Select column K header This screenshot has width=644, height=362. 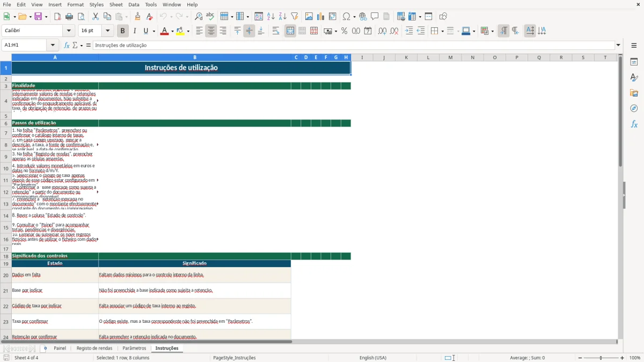406,57
